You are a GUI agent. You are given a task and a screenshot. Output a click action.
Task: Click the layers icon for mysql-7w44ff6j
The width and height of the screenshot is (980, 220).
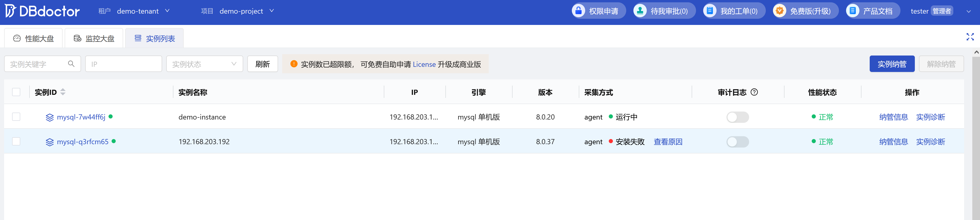coord(50,117)
